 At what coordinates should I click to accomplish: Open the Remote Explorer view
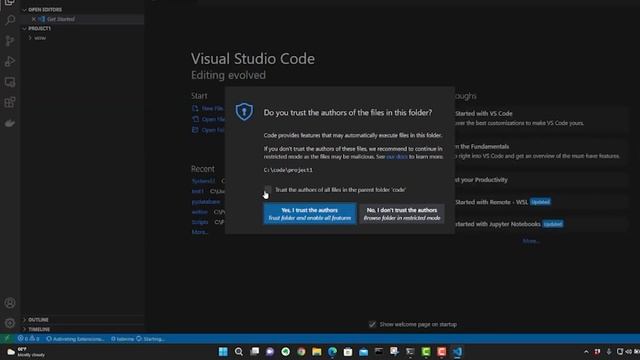click(10, 82)
